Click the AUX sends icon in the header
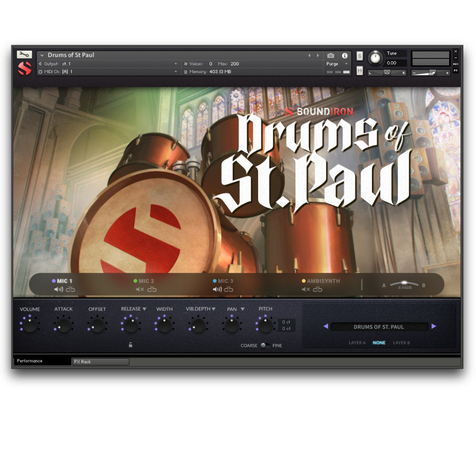Screen dimensions: 476x476 click(456, 64)
